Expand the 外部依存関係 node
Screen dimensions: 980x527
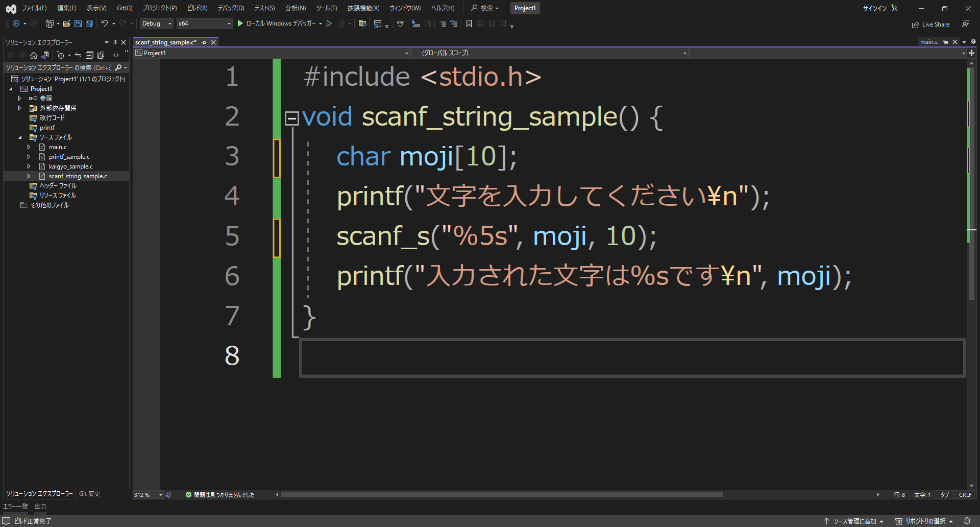point(20,108)
